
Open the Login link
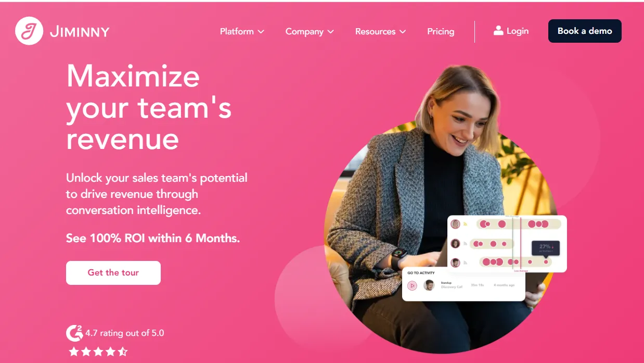pos(511,31)
